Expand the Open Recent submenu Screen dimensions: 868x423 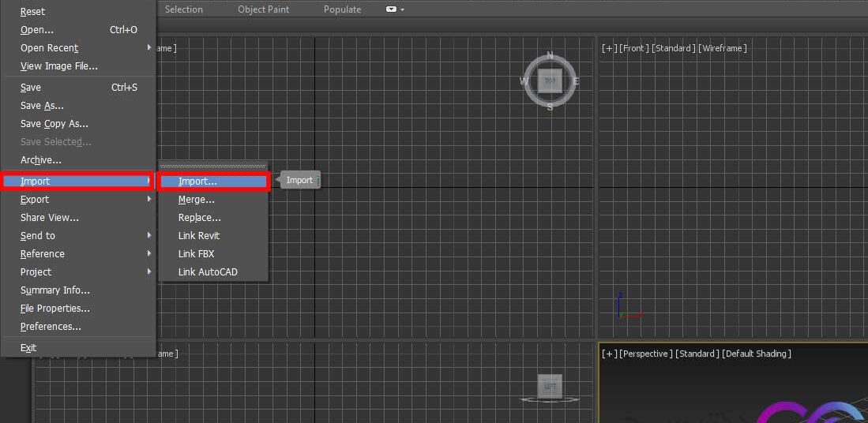pyautogui.click(x=77, y=48)
